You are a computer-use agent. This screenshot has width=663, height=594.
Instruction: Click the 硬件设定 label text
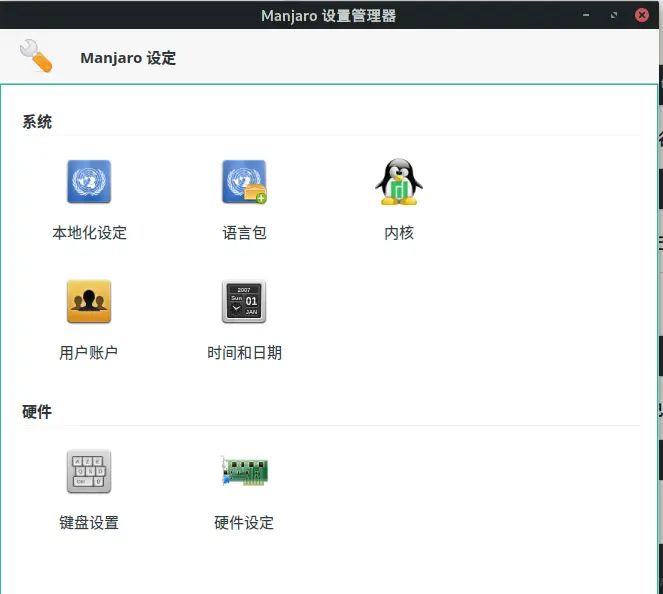(x=244, y=523)
